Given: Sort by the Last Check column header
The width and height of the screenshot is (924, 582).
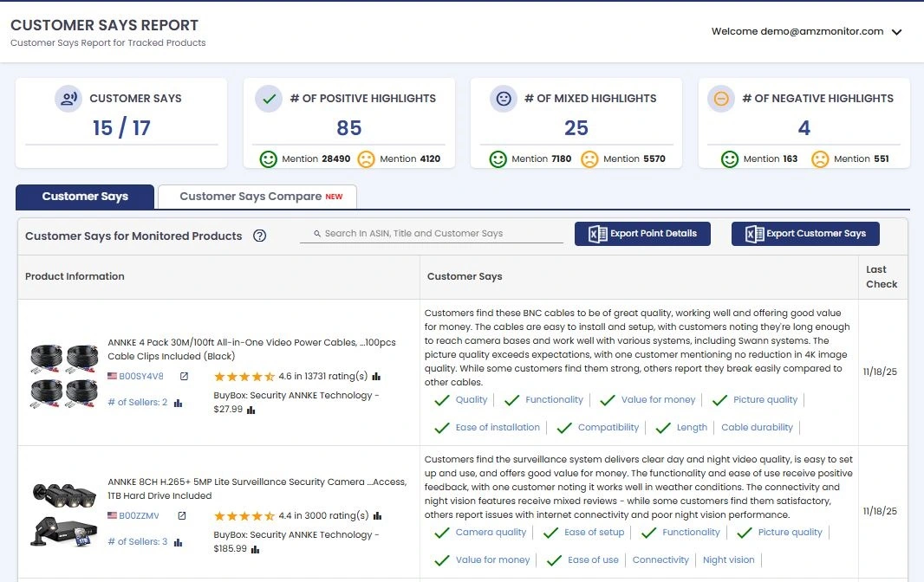Looking at the screenshot, I should 882,277.
